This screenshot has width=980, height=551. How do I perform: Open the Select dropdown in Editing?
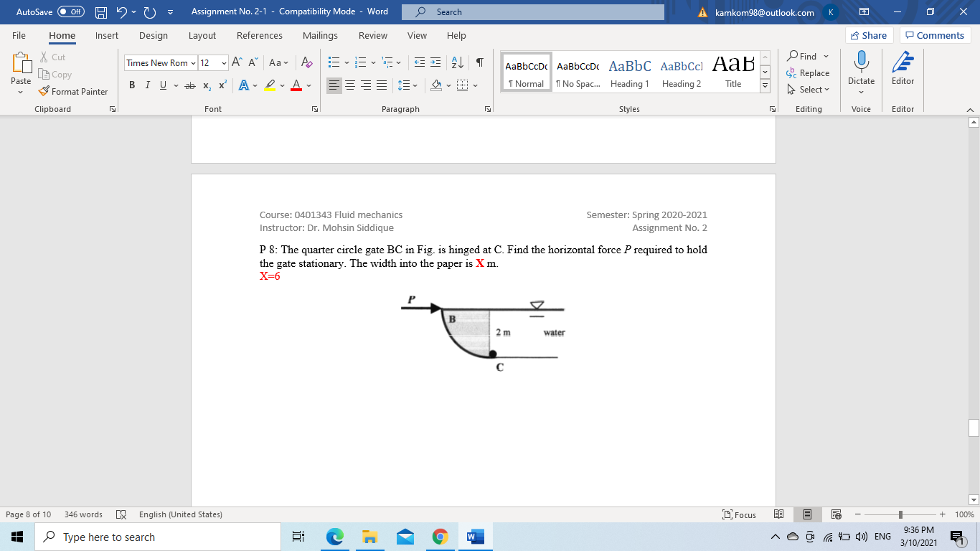(808, 90)
